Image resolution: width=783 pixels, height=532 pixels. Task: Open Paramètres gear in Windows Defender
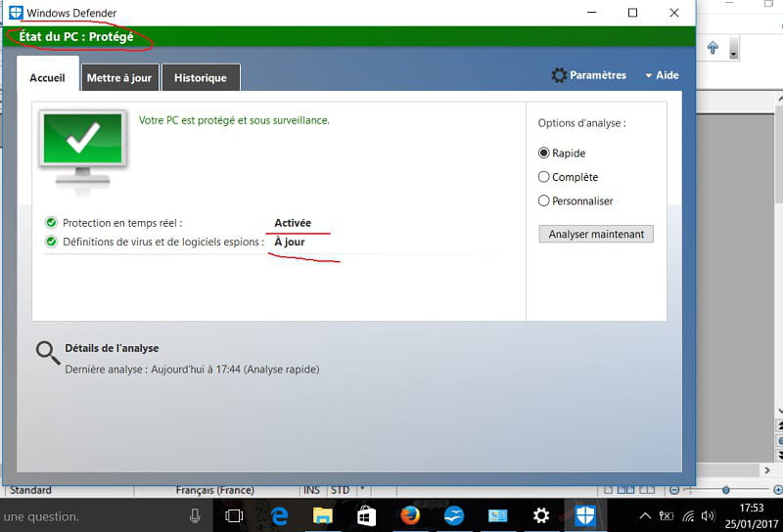[559, 75]
